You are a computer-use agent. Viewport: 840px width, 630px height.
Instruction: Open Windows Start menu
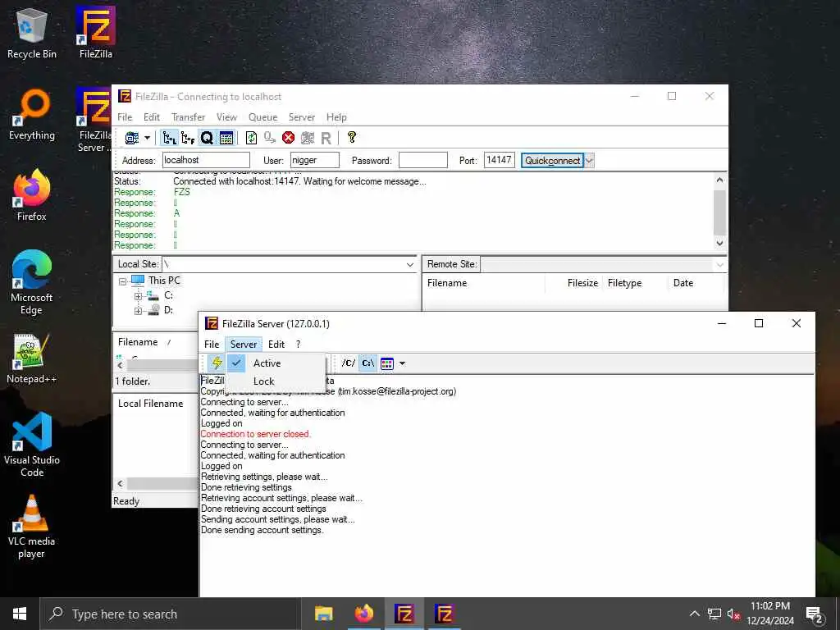click(x=20, y=614)
